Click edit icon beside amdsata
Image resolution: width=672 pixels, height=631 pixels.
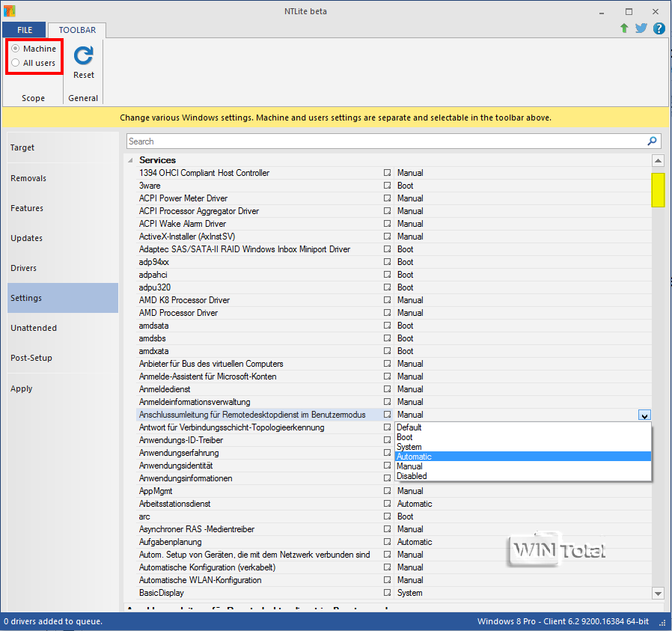point(387,326)
